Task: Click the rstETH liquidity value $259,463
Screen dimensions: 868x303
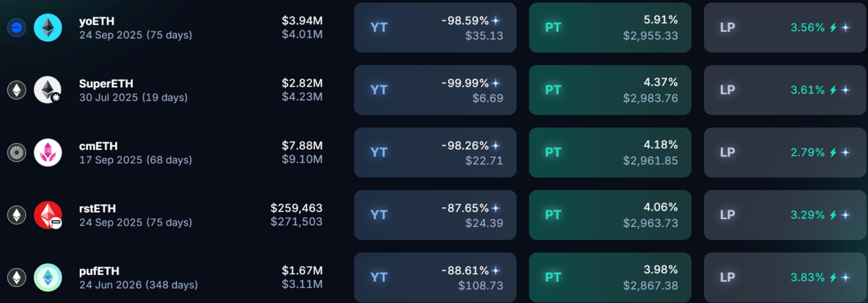Action: click(x=296, y=208)
